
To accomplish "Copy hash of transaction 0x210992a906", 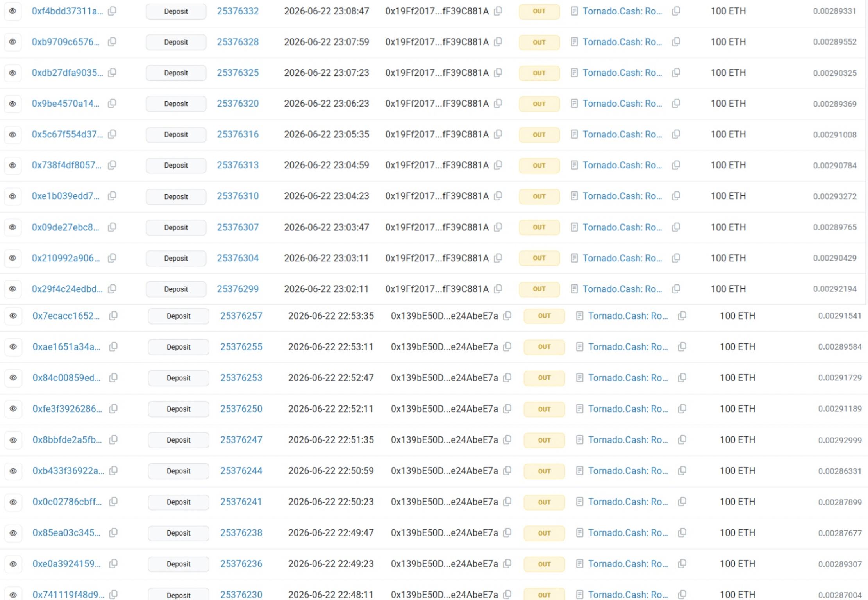I will click(x=112, y=258).
